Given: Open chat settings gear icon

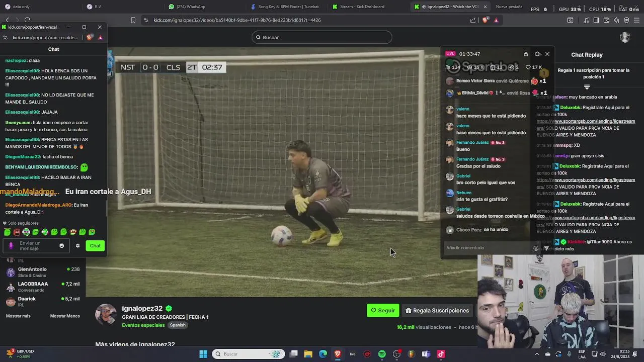Looking at the screenshot, I should [77, 246].
